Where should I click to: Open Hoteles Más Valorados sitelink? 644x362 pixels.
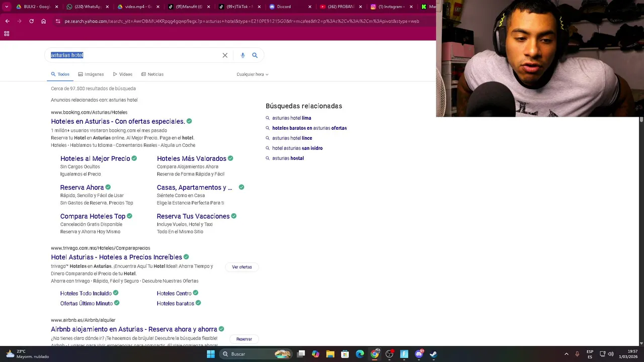[x=191, y=158]
